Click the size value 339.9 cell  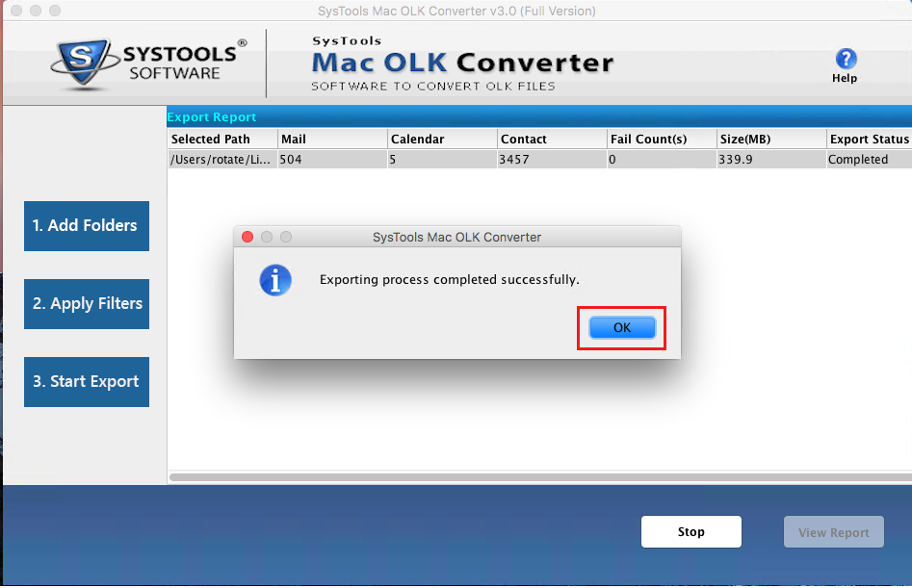771,160
